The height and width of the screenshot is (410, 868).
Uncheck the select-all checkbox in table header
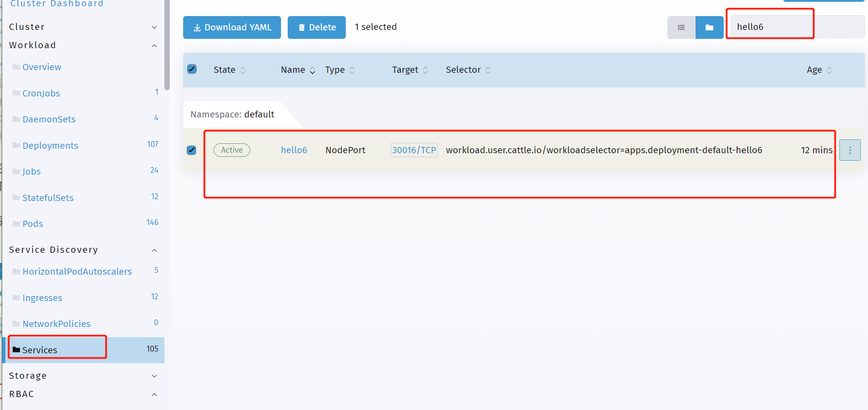192,69
